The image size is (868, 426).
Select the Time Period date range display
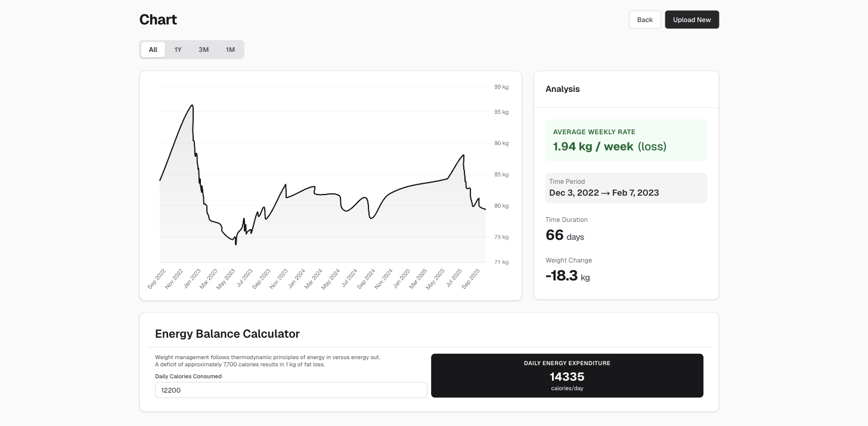[x=626, y=188]
